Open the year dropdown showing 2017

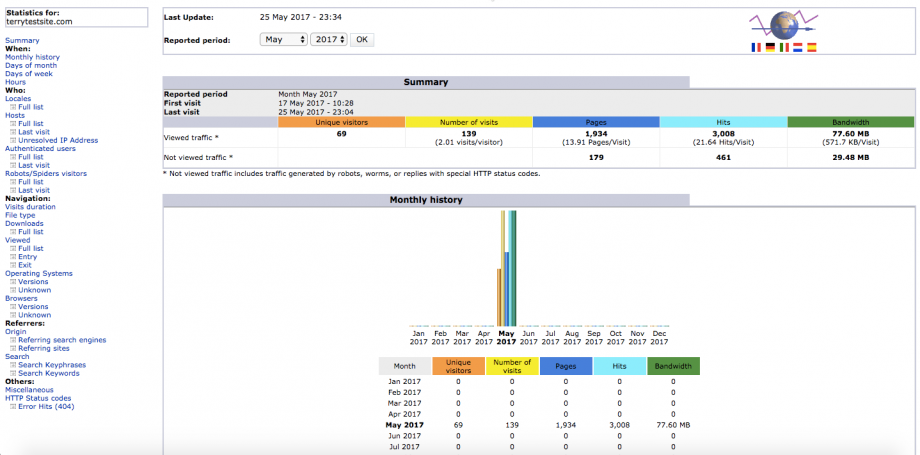coord(329,39)
